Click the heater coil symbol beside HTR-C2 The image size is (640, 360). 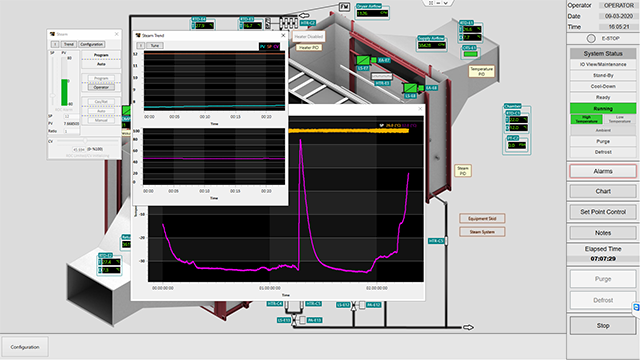[x=288, y=22]
